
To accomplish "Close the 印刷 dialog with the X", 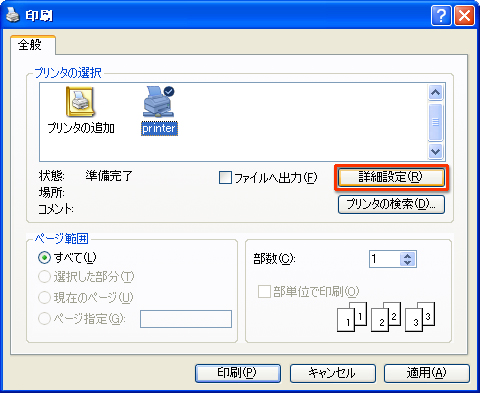I will tap(464, 16).
